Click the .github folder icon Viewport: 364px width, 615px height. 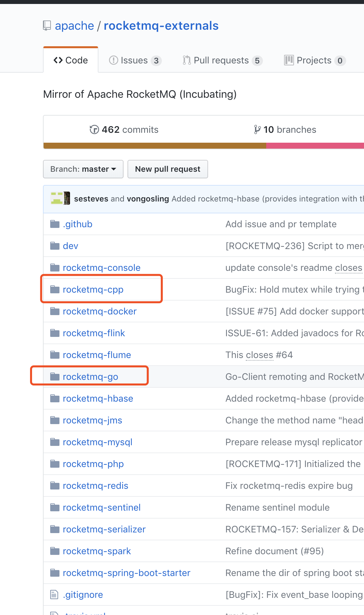(x=55, y=224)
